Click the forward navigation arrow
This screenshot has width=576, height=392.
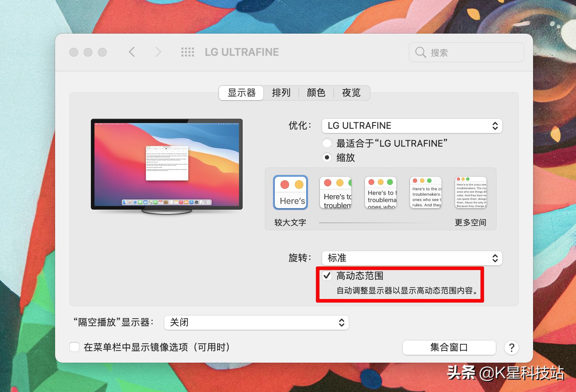click(158, 52)
